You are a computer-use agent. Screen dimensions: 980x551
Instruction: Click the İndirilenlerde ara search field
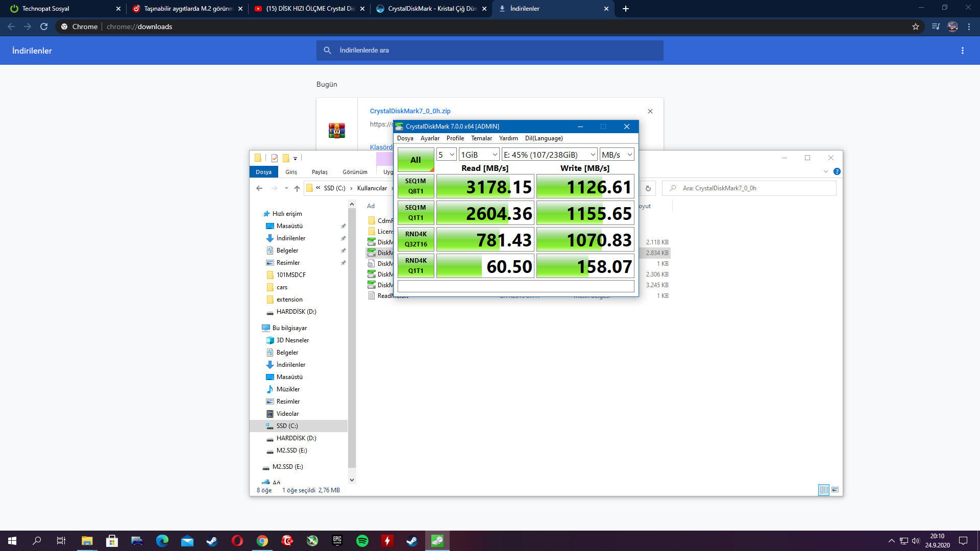(490, 51)
